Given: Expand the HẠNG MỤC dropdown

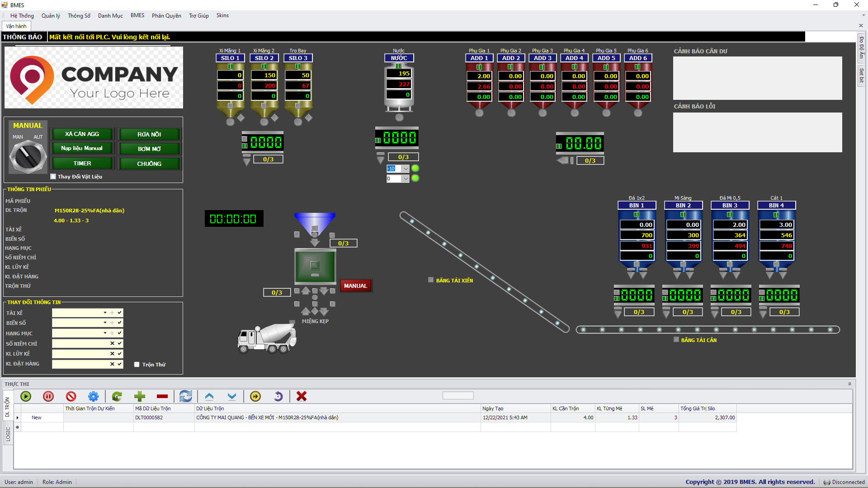Looking at the screenshot, I should tap(105, 333).
